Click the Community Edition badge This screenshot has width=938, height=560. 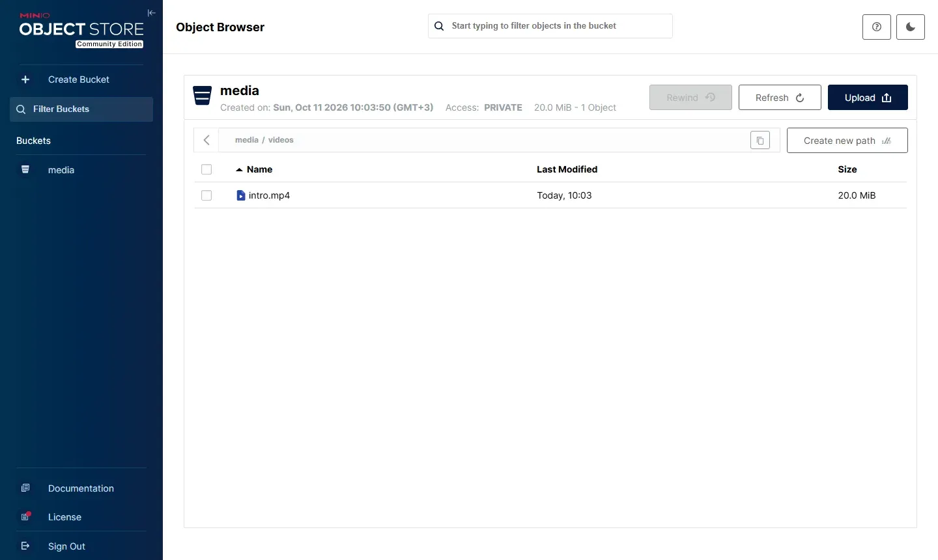click(109, 44)
